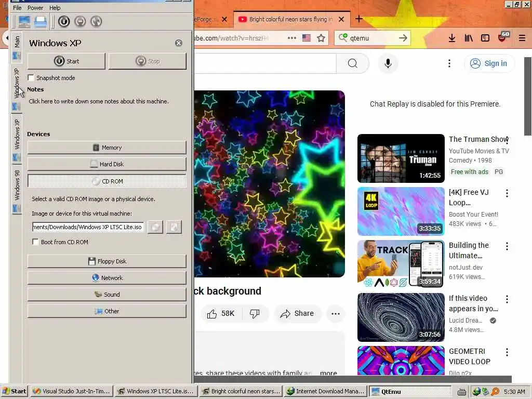Open a new Firefox tab with plus
This screenshot has width=532, height=399.
click(x=359, y=19)
